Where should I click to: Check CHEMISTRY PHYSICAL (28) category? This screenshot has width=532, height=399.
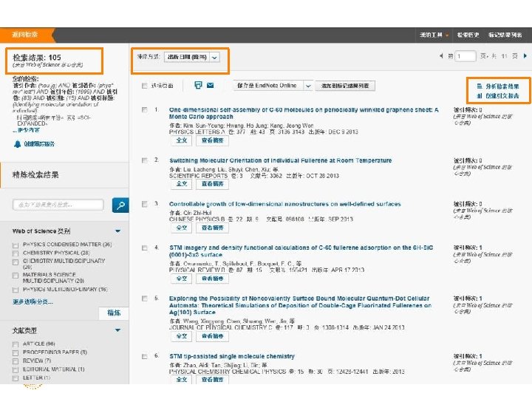(16, 253)
